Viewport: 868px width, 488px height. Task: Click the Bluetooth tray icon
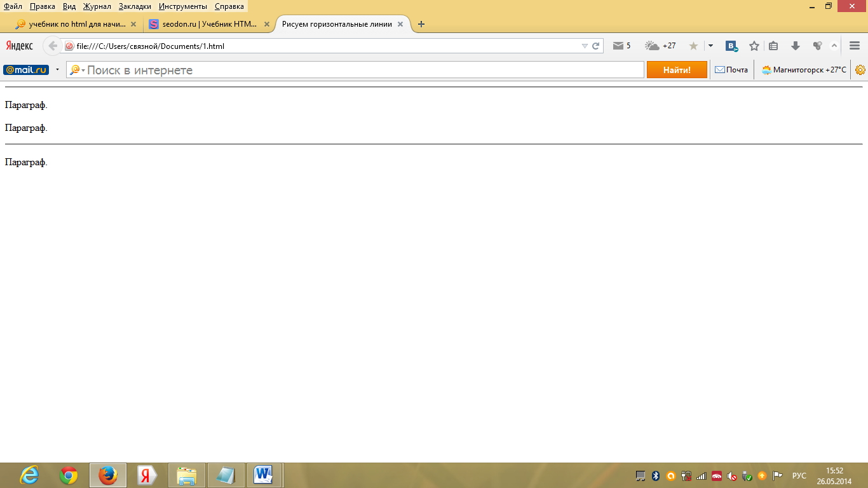coord(656,476)
